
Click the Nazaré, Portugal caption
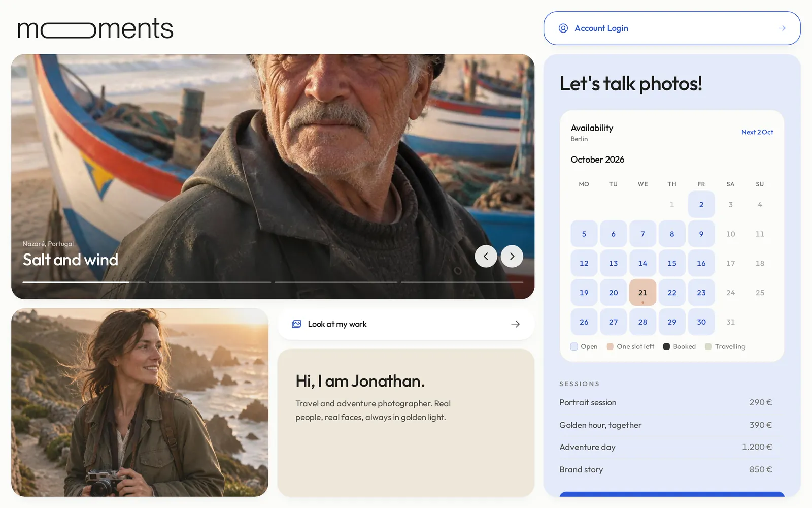point(48,244)
